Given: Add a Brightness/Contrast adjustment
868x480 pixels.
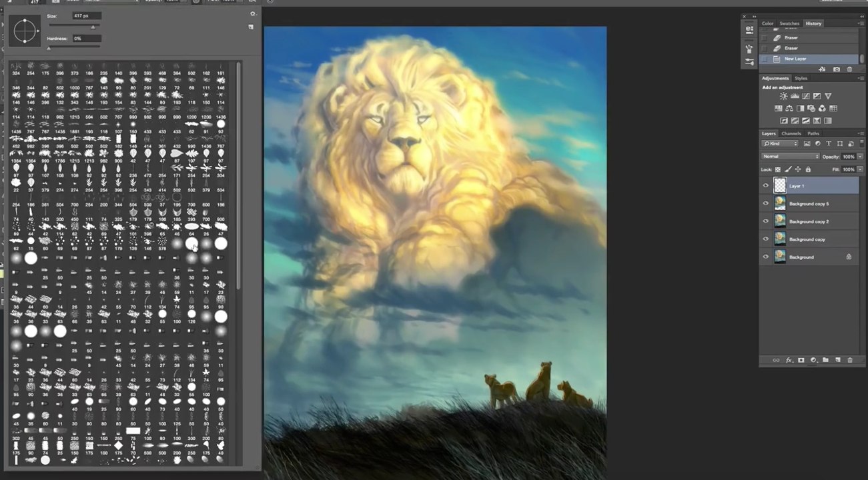Looking at the screenshot, I should [x=783, y=97].
